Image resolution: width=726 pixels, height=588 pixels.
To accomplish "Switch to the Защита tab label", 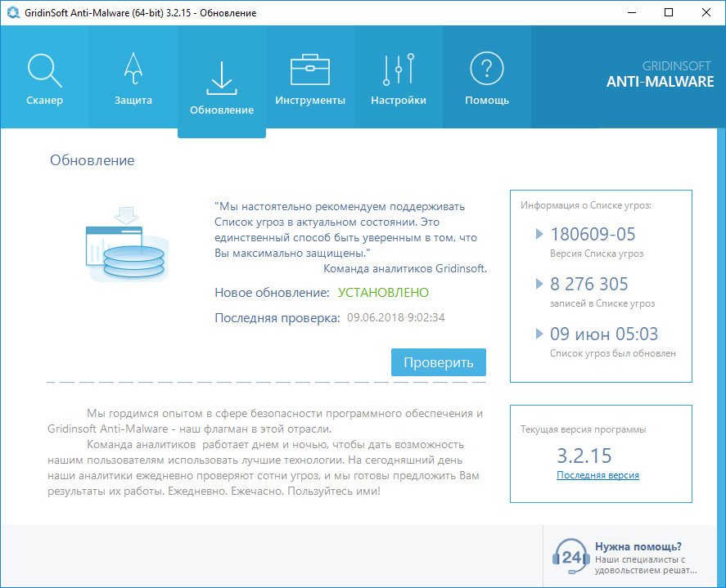I will (x=133, y=101).
